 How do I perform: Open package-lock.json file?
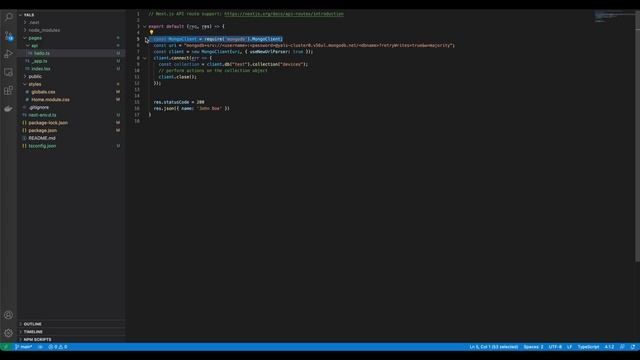pyautogui.click(x=71, y=122)
